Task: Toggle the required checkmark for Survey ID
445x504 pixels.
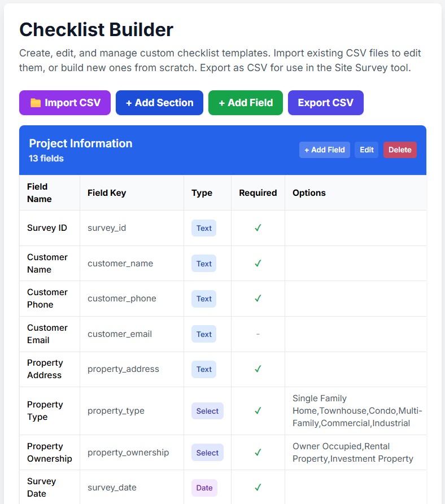Action: pyautogui.click(x=258, y=228)
